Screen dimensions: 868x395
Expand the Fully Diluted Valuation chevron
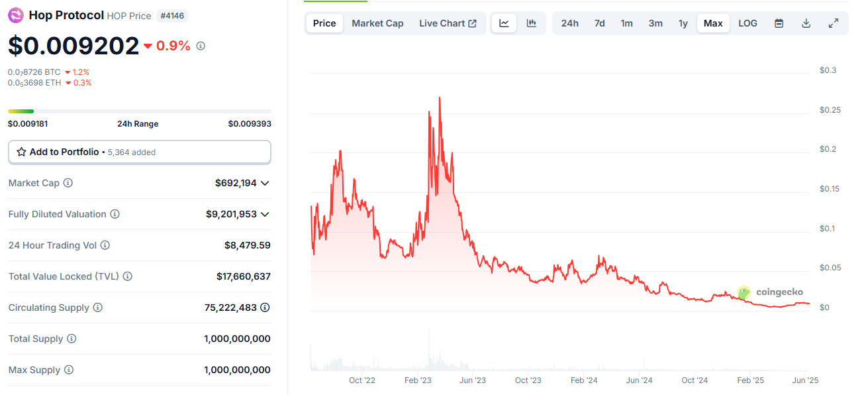click(265, 215)
